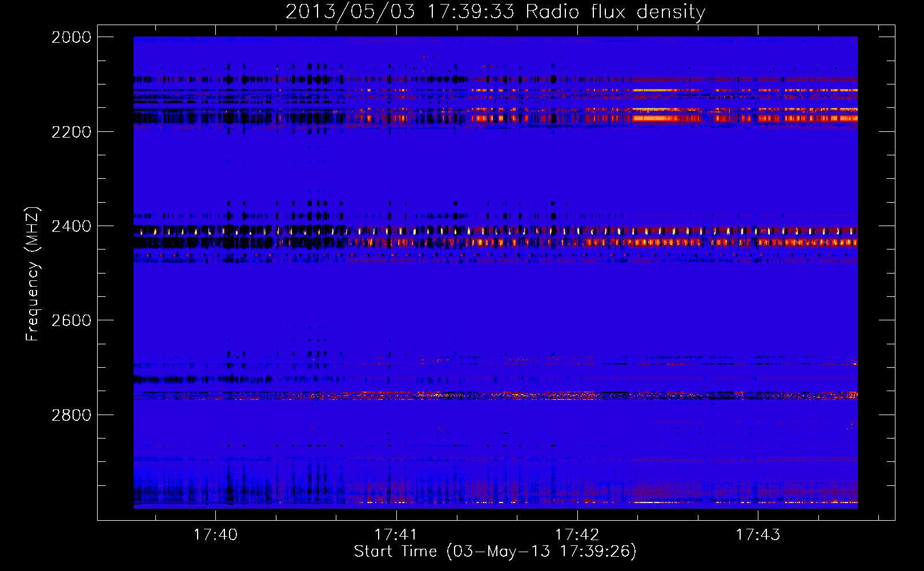Screen dimensions: 924x571
Task: Click the 2400 frequency axis label
Action: coord(71,226)
